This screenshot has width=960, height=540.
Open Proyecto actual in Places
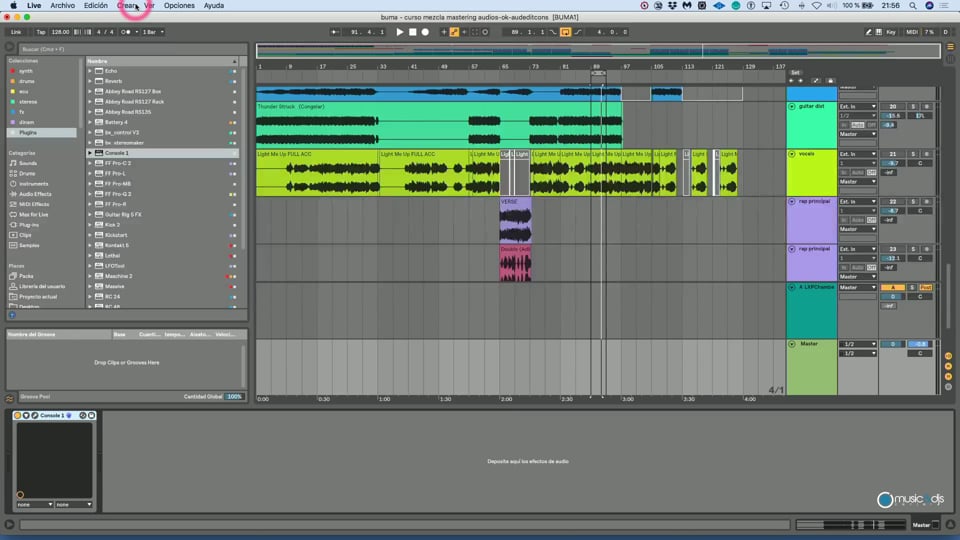click(38, 297)
